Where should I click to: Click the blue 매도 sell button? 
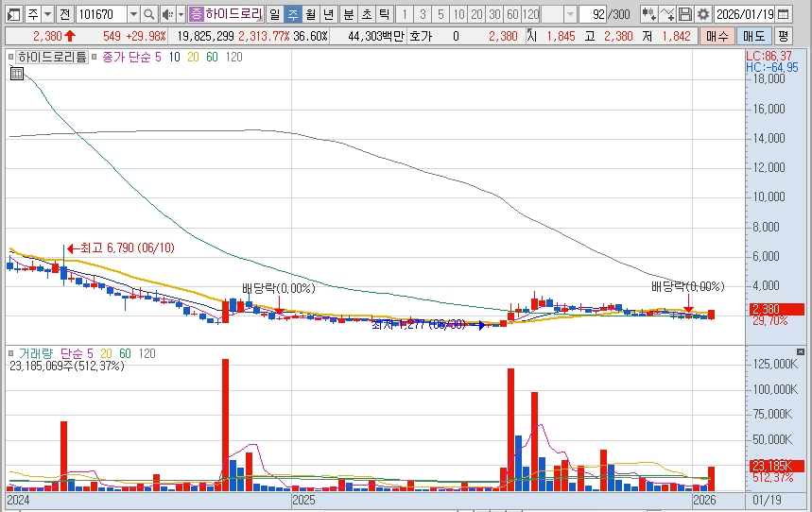click(x=753, y=36)
